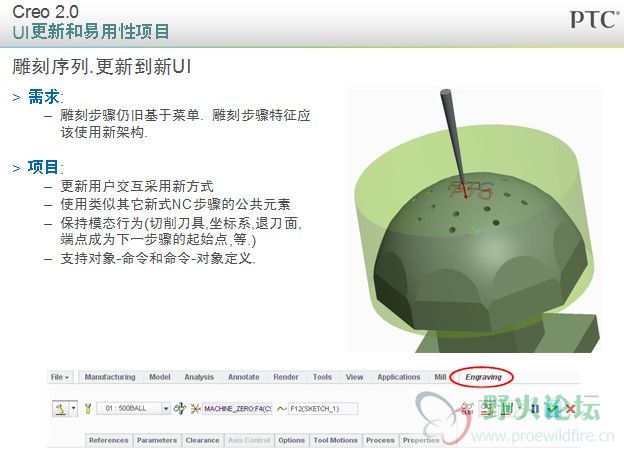
Task: Open the arrow next to the engraving icon
Action: (x=74, y=408)
